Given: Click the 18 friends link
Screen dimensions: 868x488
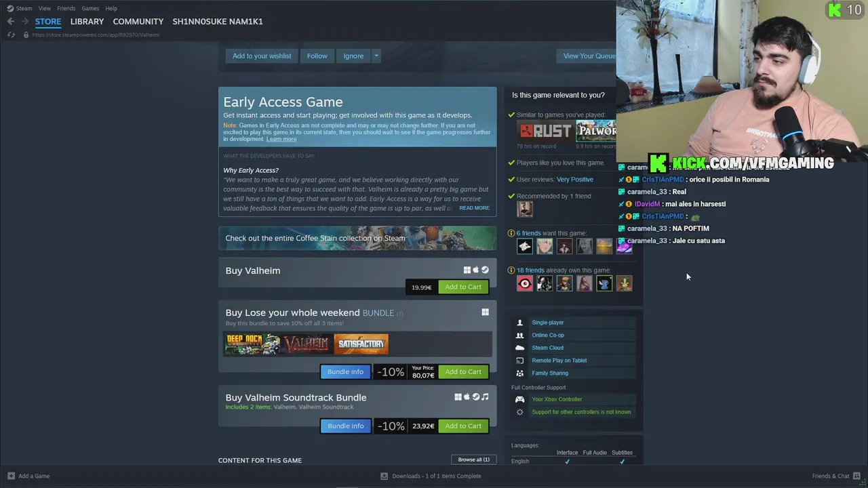Looking at the screenshot, I should (530, 270).
